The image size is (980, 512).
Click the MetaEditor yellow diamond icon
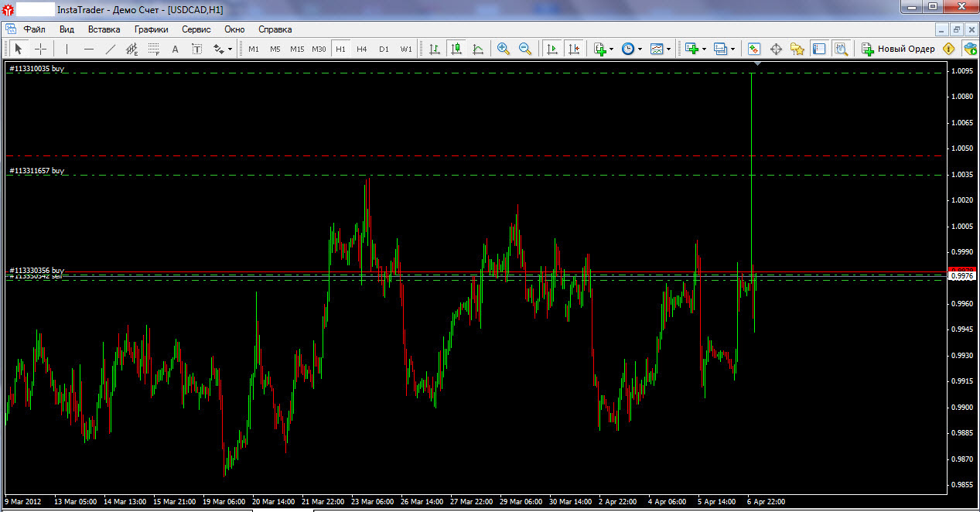point(948,49)
